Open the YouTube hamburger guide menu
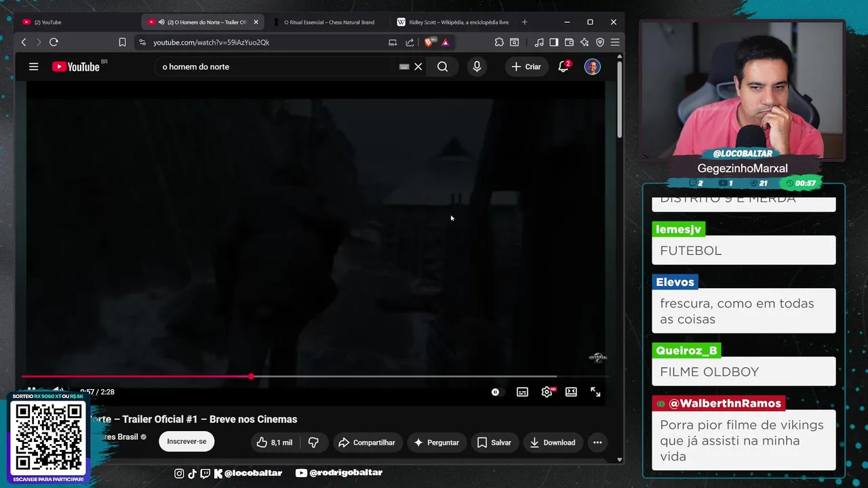The width and height of the screenshot is (868, 488). point(33,66)
